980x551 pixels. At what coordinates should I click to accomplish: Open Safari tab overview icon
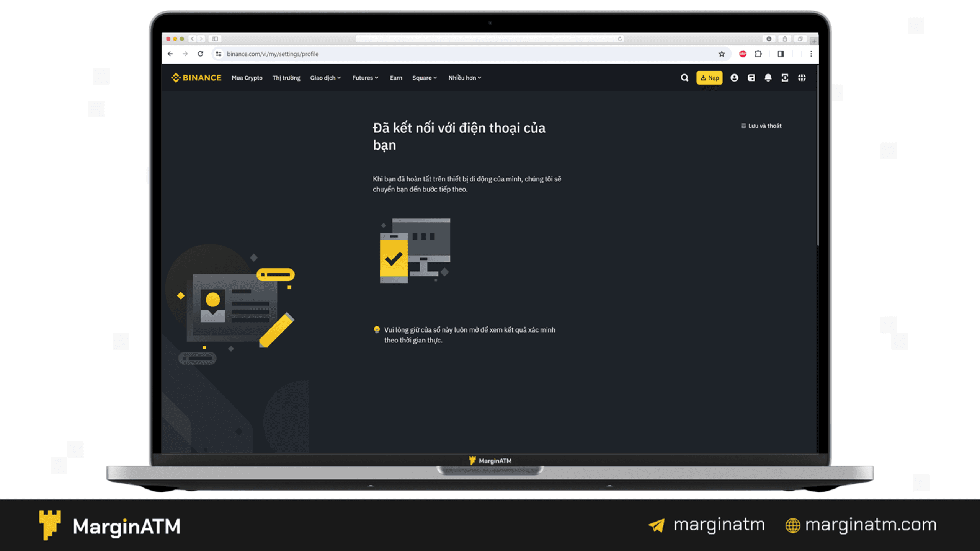pos(800,39)
